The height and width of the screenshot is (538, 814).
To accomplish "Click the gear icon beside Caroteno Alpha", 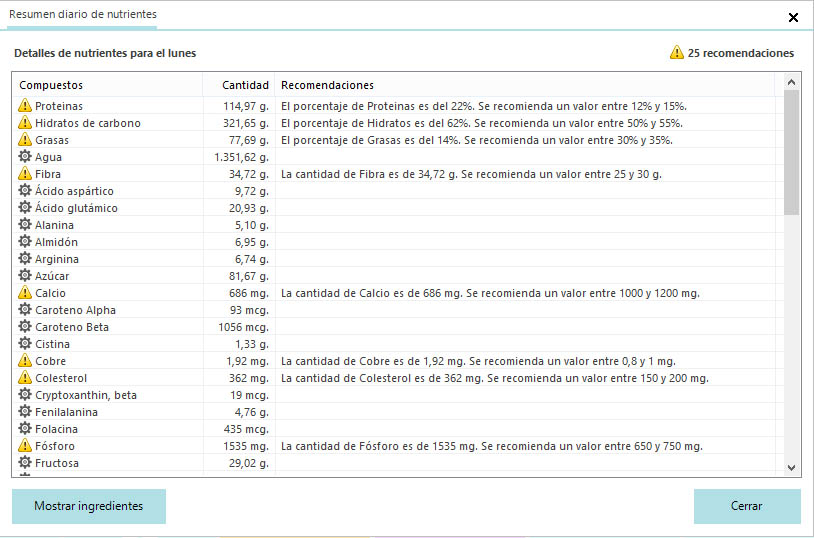I will (x=25, y=309).
